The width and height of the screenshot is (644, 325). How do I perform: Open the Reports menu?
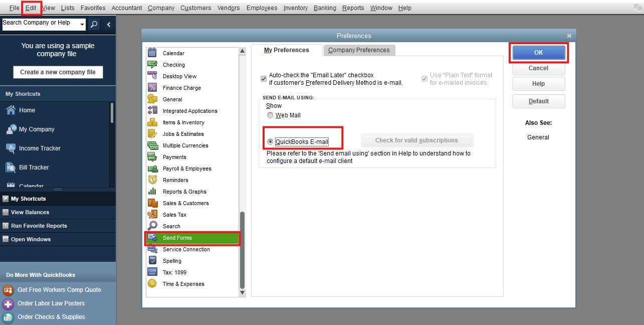point(353,8)
